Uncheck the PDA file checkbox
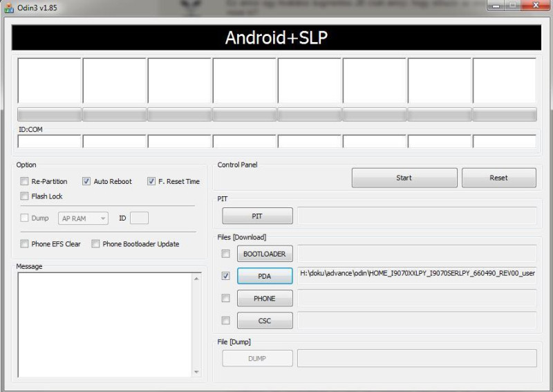This screenshot has width=553, height=392. coord(226,276)
